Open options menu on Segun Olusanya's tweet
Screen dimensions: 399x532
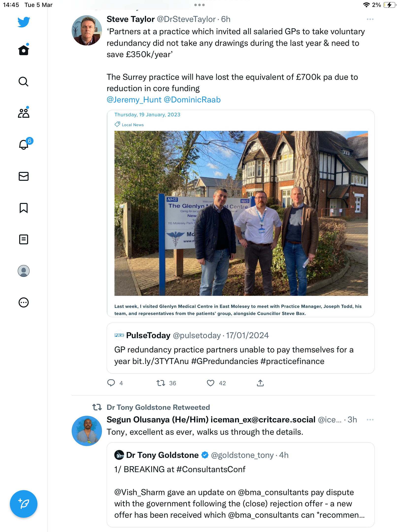370,420
